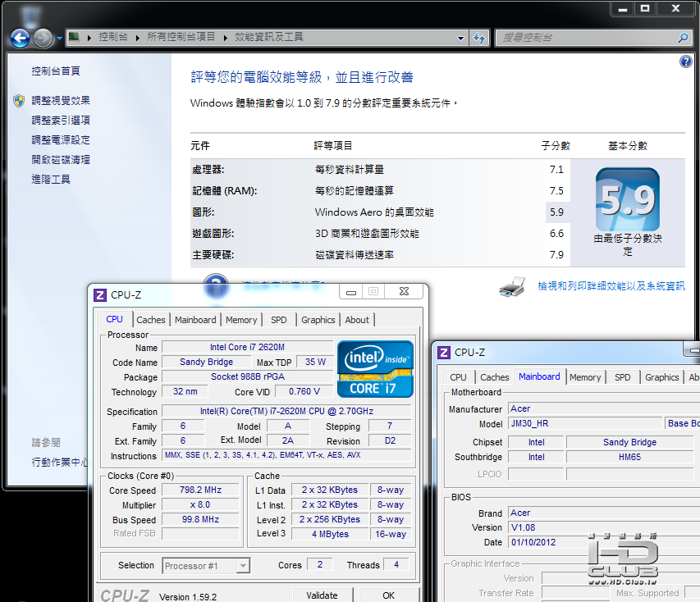Switch to SPD tab in front CPU-Z window
Screen dimensions: 700x602
click(279, 320)
